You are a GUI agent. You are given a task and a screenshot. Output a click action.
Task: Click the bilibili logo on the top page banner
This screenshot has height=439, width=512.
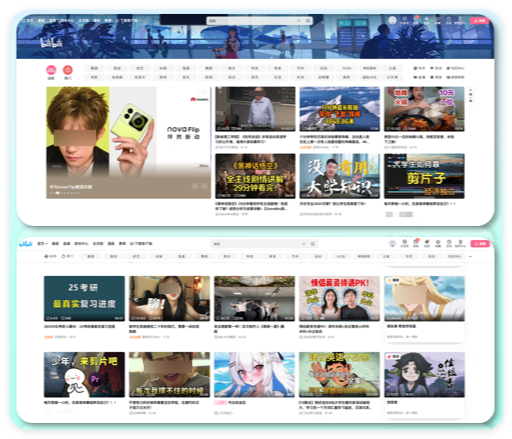[52, 43]
